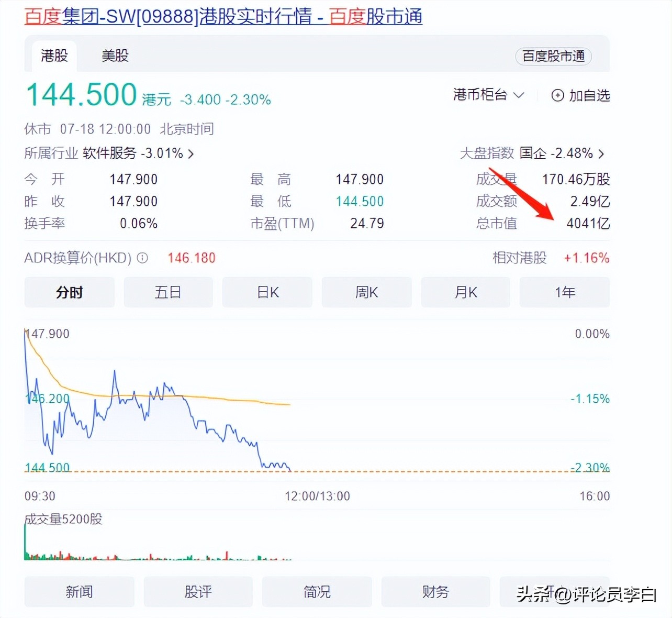Select the 五日 five-day chart option
The image size is (672, 618).
pos(168,292)
